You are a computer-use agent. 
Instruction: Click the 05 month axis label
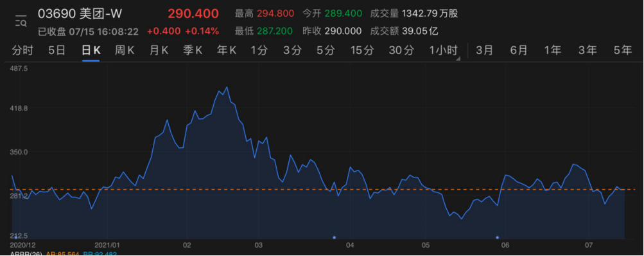click(x=426, y=245)
